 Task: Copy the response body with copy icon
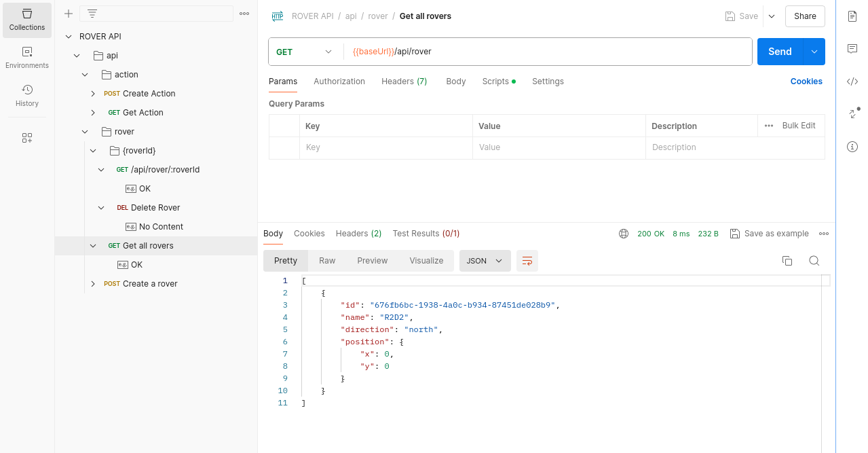coord(787,261)
